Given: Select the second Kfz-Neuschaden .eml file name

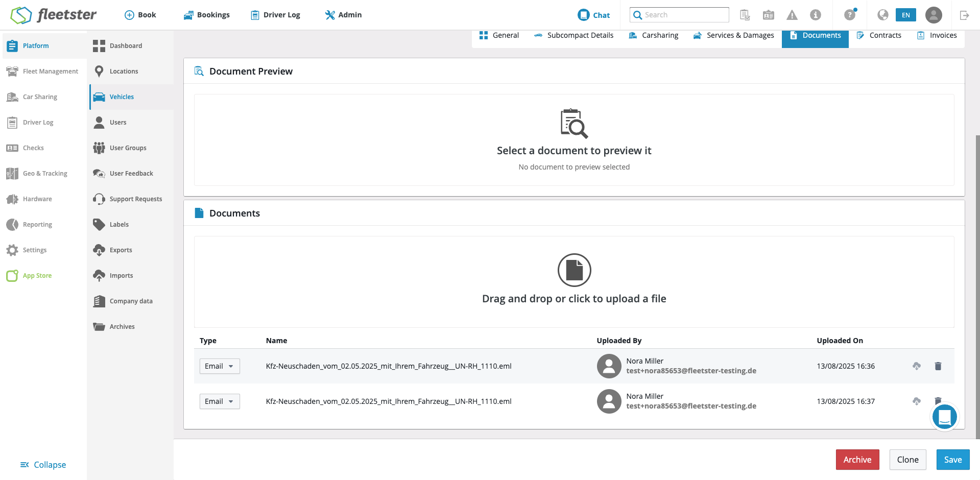Looking at the screenshot, I should pos(389,401).
